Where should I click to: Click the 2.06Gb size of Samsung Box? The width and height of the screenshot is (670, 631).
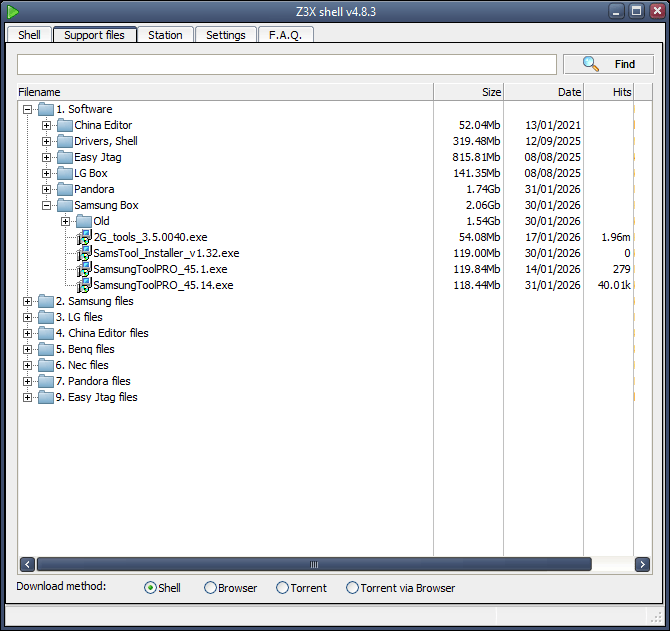(483, 205)
